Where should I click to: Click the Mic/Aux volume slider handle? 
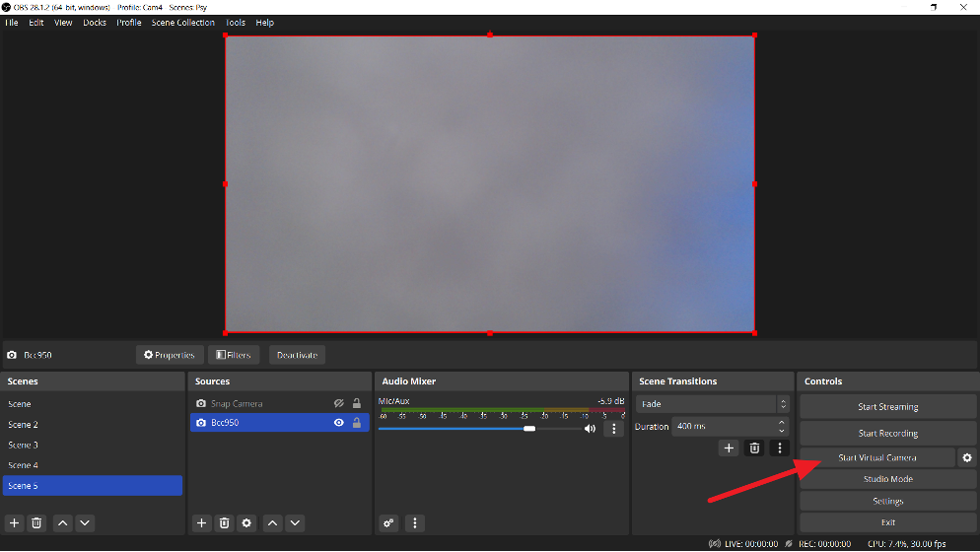[529, 429]
